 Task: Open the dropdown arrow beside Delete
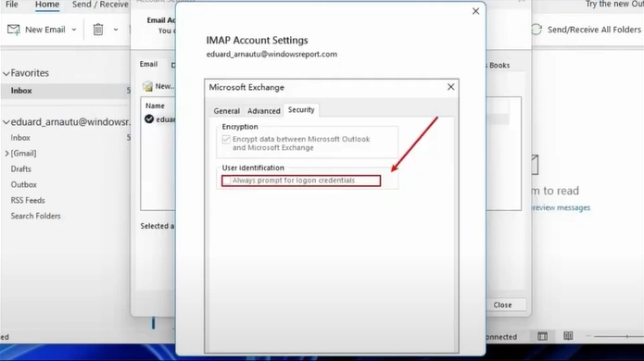(116, 30)
